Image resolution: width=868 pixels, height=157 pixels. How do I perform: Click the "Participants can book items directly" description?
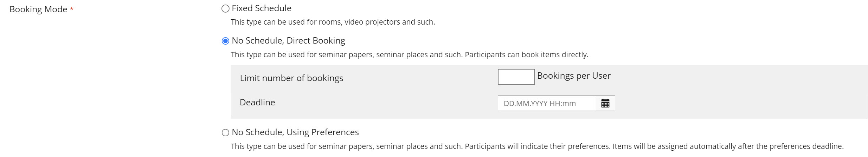tap(526, 55)
